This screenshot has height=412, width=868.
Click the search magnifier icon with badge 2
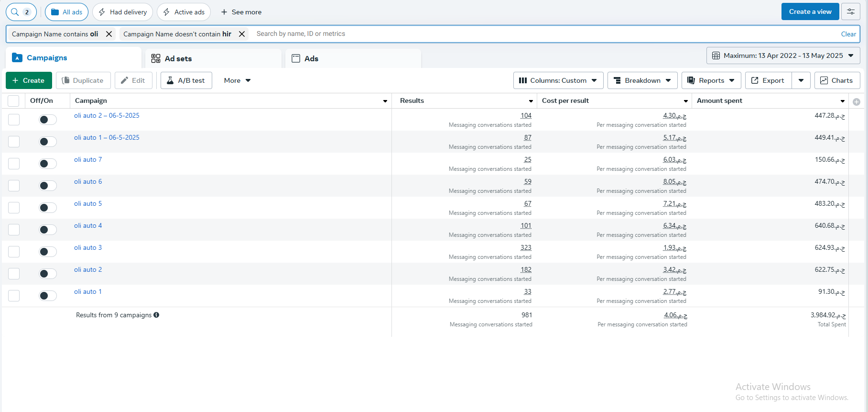(21, 12)
